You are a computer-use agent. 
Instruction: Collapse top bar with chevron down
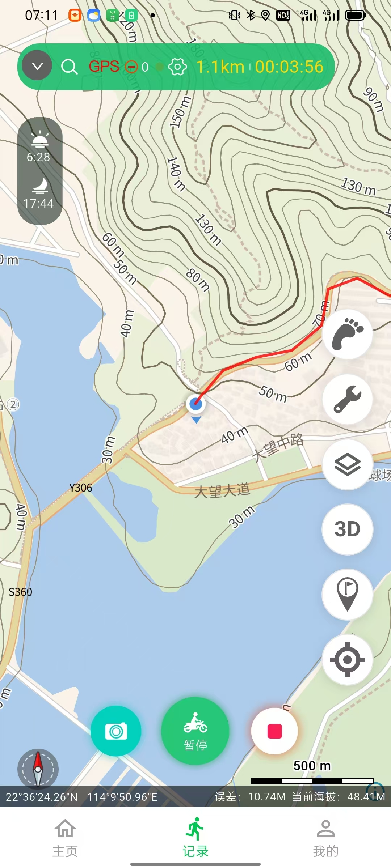click(x=37, y=66)
